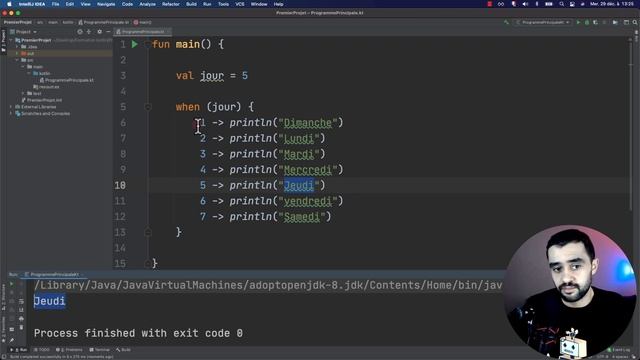Click the PremierProjet breadcrumb

tap(18, 22)
